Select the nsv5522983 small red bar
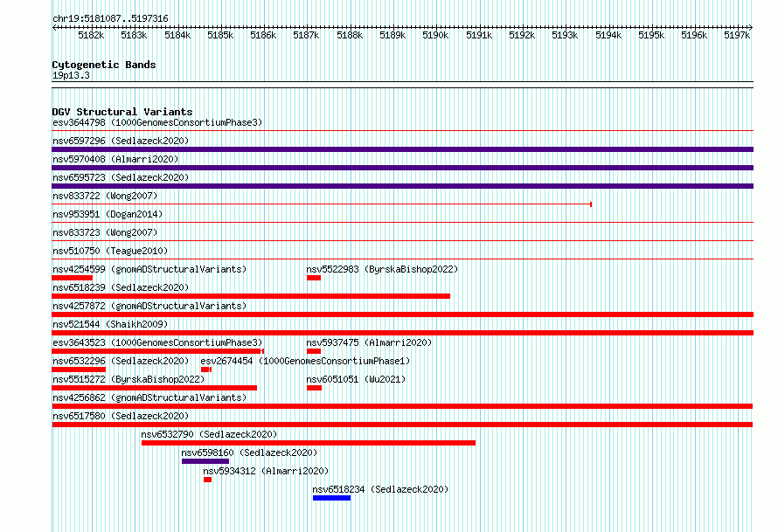The height and width of the screenshot is (532, 778). point(314,278)
